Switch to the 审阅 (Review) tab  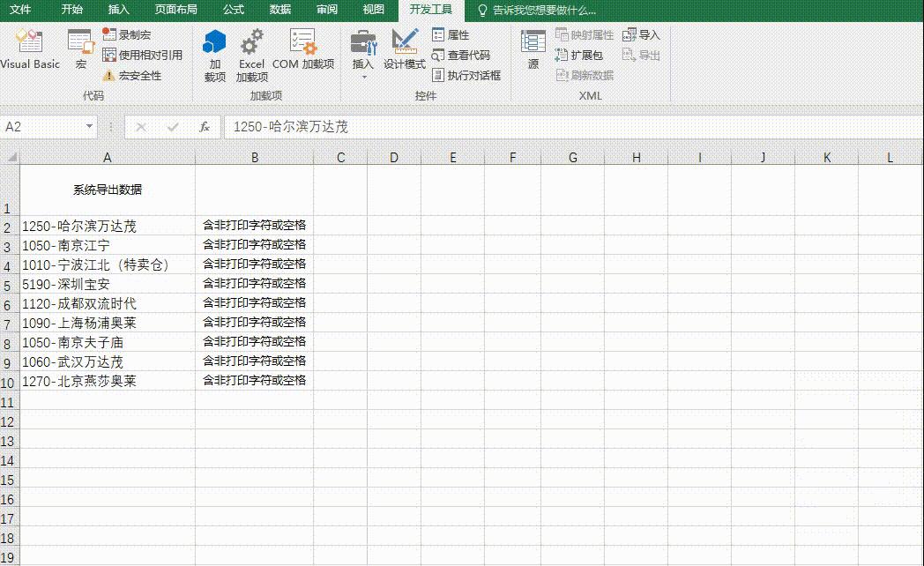(x=326, y=10)
